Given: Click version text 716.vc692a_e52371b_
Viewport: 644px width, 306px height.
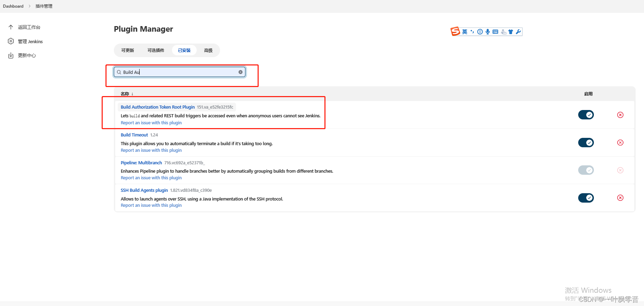Looking at the screenshot, I should pos(184,163).
